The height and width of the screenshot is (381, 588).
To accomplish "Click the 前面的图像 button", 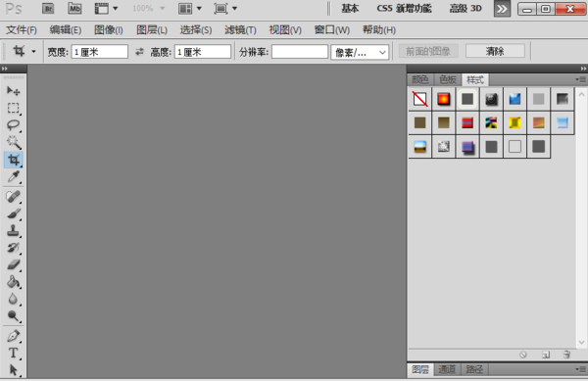I will (x=428, y=51).
